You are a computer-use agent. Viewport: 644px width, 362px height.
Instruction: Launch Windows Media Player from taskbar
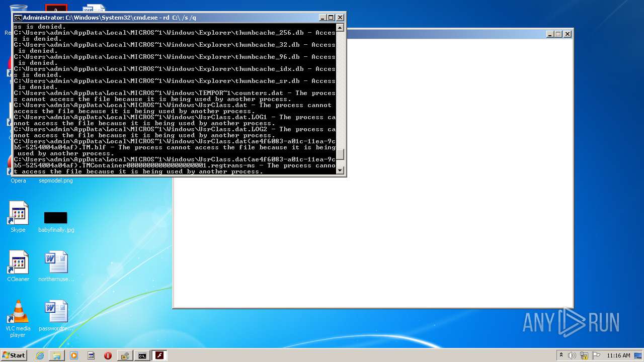pyautogui.click(x=74, y=355)
